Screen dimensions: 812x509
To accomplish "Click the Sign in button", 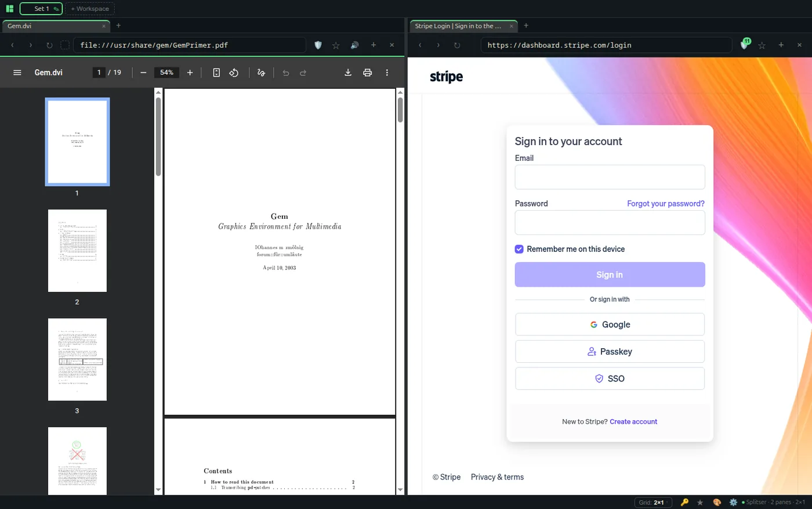I will click(610, 275).
